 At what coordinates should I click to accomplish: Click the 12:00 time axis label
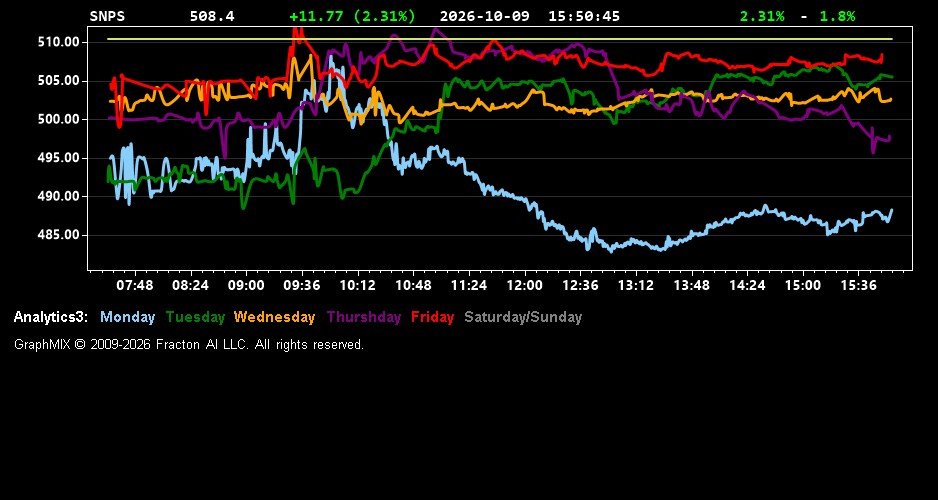(x=525, y=285)
